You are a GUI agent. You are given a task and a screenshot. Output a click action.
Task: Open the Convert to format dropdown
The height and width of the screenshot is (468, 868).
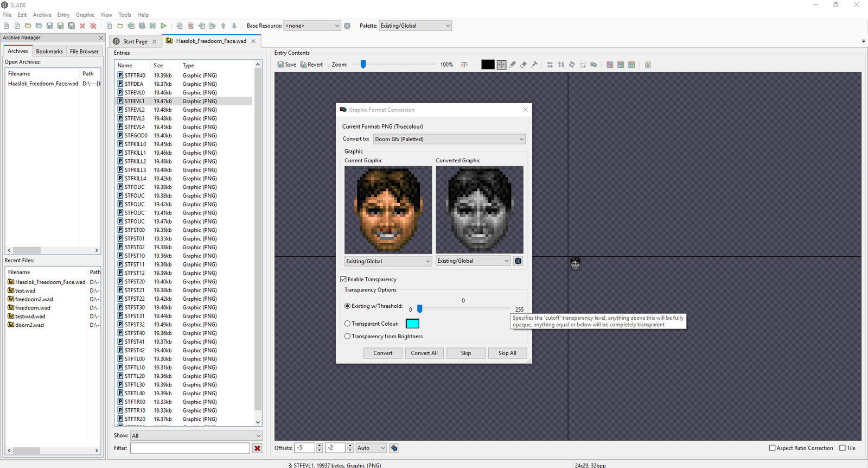tap(449, 139)
